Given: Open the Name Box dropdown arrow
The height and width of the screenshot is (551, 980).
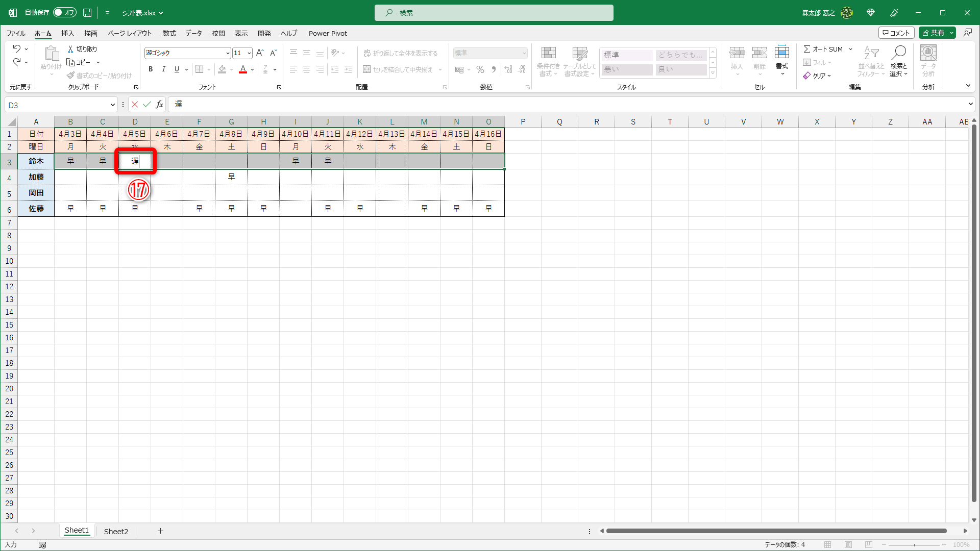Looking at the screenshot, I should click(112, 105).
